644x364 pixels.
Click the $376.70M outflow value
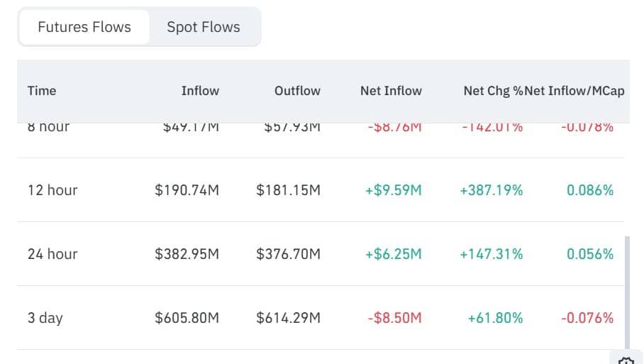point(289,254)
